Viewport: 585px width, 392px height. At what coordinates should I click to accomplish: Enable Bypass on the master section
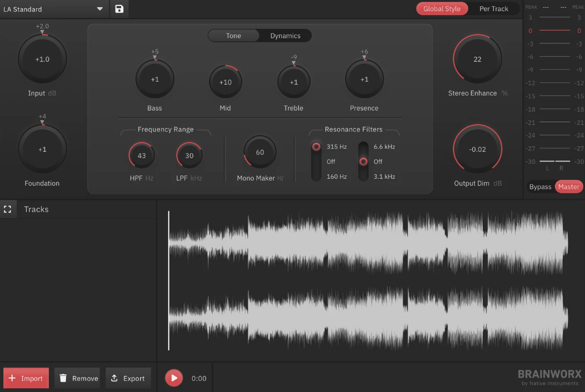click(x=539, y=187)
